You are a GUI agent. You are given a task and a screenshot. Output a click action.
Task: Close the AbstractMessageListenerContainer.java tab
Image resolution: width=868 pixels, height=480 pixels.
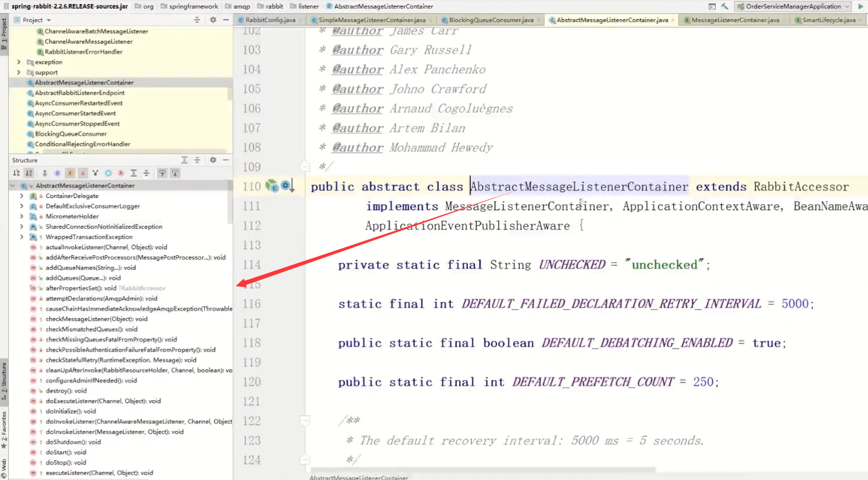[673, 20]
